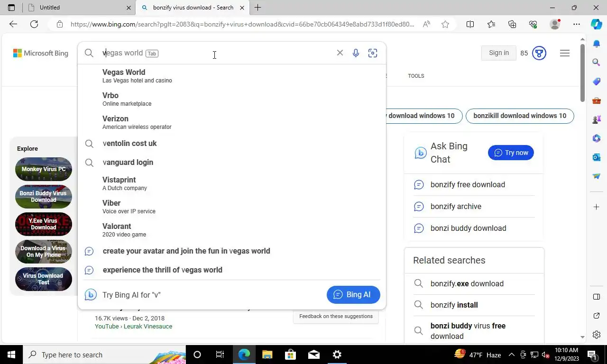Open Monkey Virus PC explore thumbnail
Screen dimensions: 607x364
[x=44, y=169]
